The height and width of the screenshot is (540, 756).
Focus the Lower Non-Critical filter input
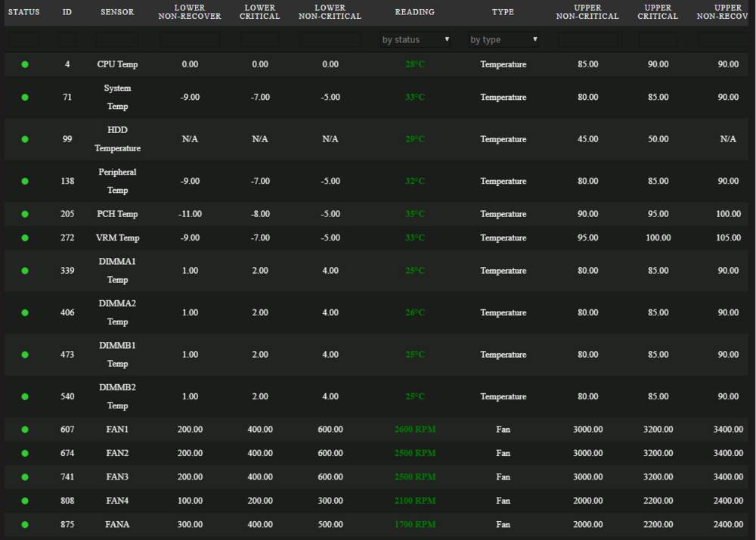(x=330, y=39)
